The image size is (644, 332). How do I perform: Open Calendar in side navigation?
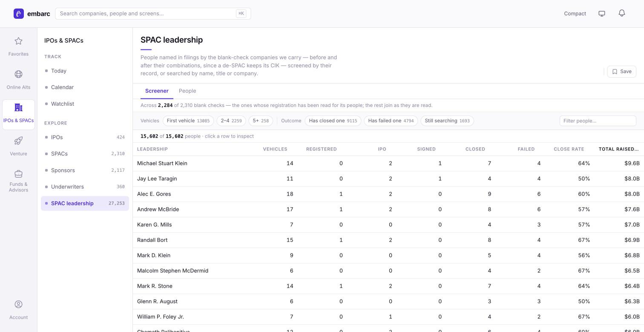point(85,87)
